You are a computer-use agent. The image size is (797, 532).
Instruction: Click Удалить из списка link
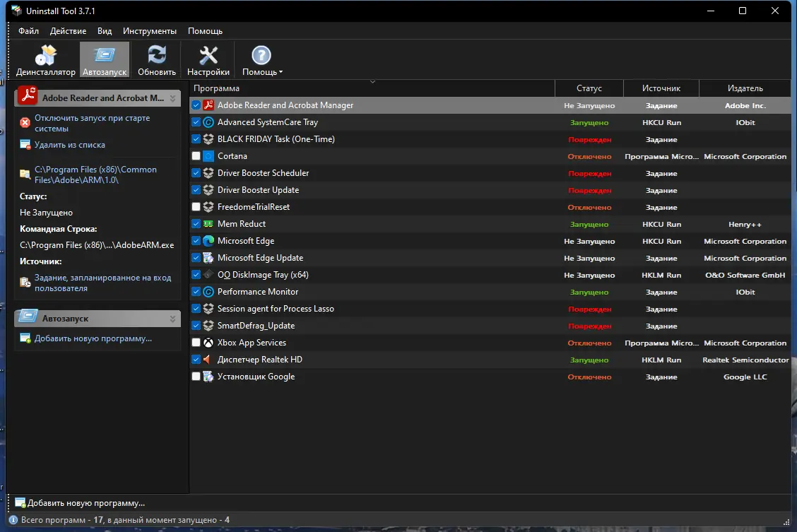point(70,145)
